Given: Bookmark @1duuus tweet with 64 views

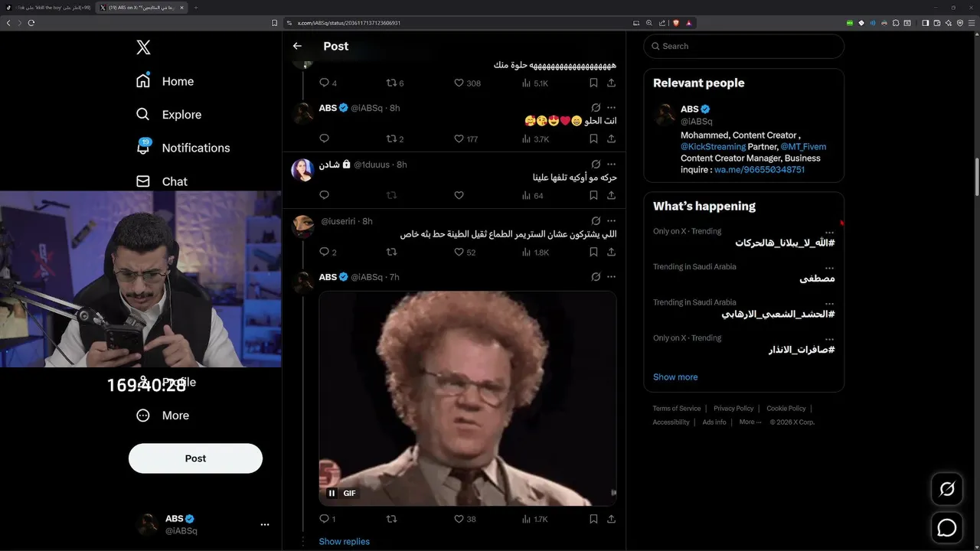Looking at the screenshot, I should (593, 195).
